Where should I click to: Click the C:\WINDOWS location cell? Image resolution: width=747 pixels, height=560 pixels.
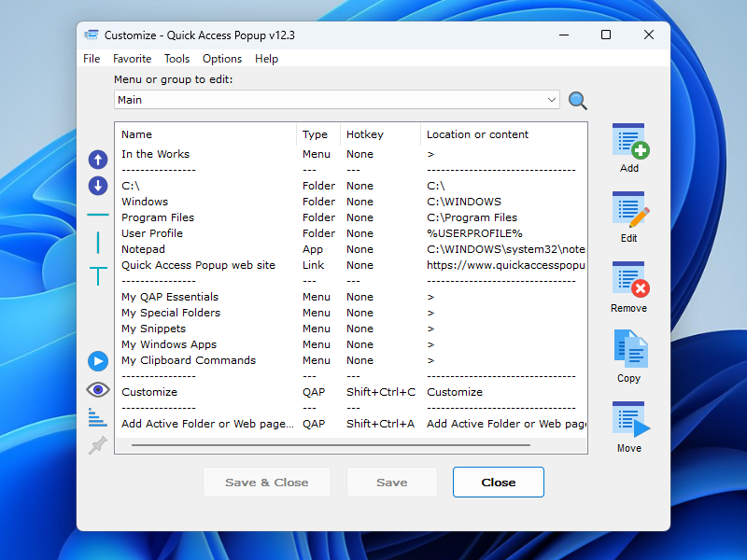(464, 202)
